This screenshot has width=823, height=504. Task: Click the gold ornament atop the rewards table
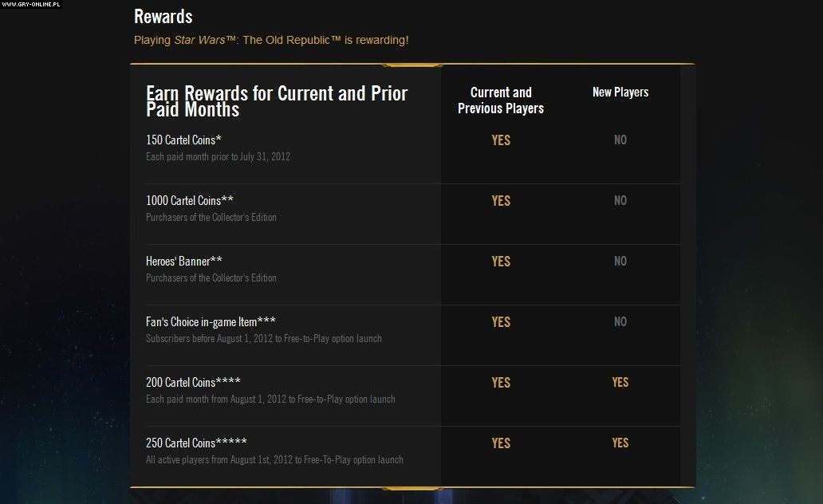coord(412,65)
